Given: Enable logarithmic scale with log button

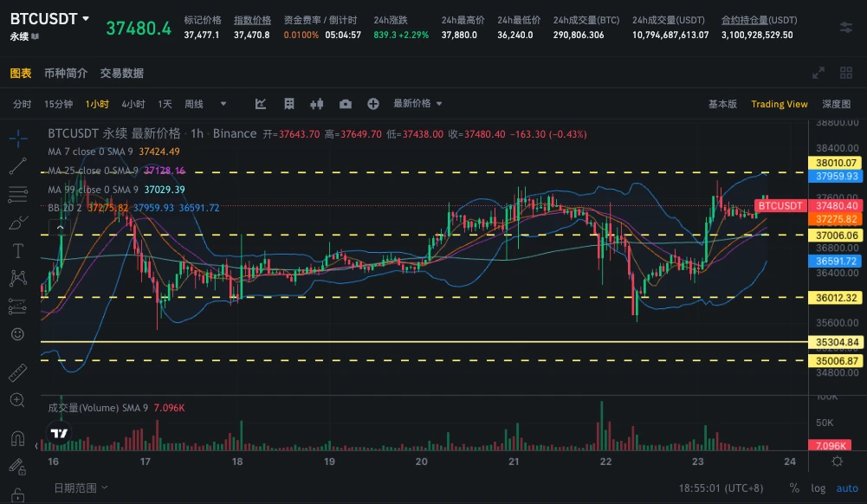Looking at the screenshot, I should point(818,488).
